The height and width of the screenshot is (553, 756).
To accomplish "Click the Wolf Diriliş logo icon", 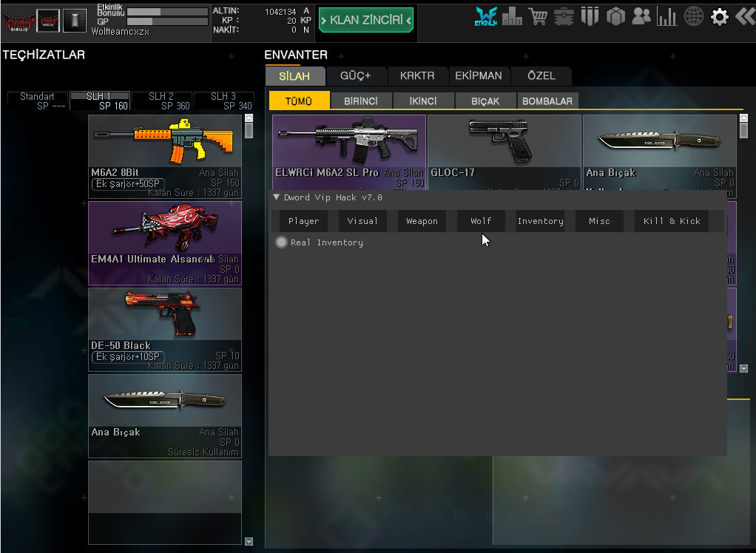I will coord(18,21).
